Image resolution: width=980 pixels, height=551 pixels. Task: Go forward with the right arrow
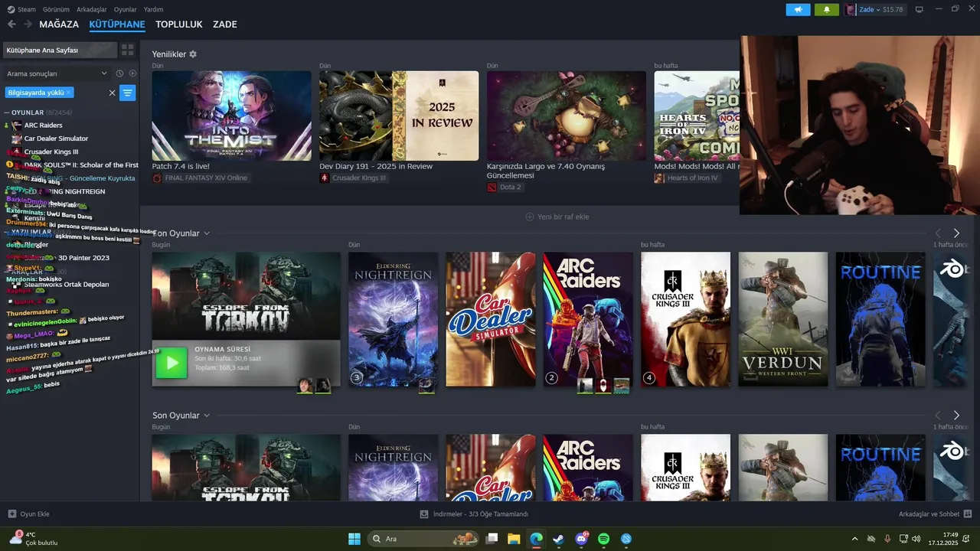pos(28,24)
